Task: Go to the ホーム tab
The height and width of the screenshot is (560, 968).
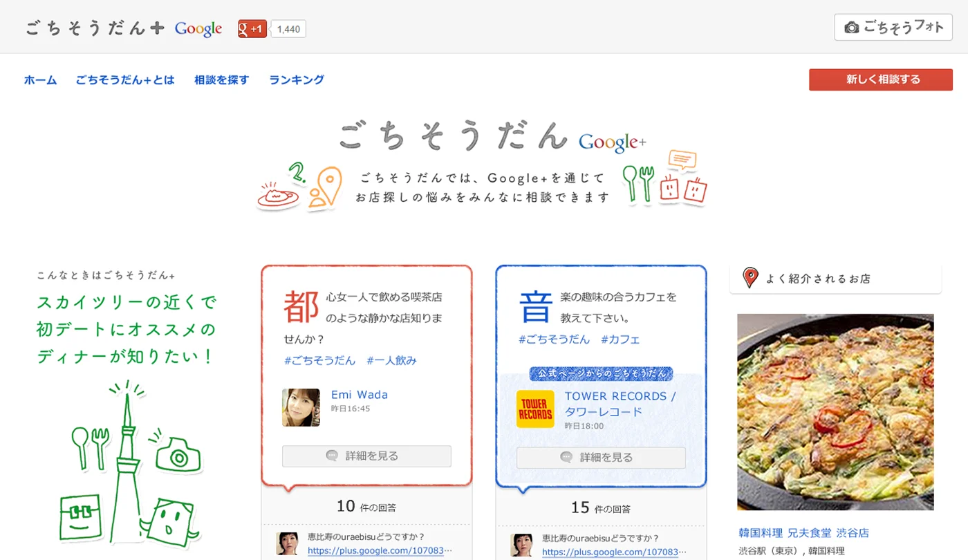Action: pos(40,80)
